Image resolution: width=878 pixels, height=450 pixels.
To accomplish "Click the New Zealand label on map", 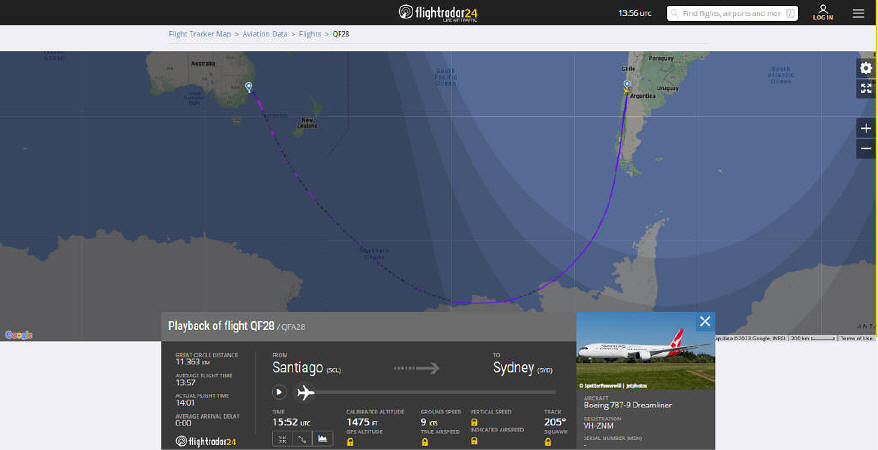I will click(307, 123).
